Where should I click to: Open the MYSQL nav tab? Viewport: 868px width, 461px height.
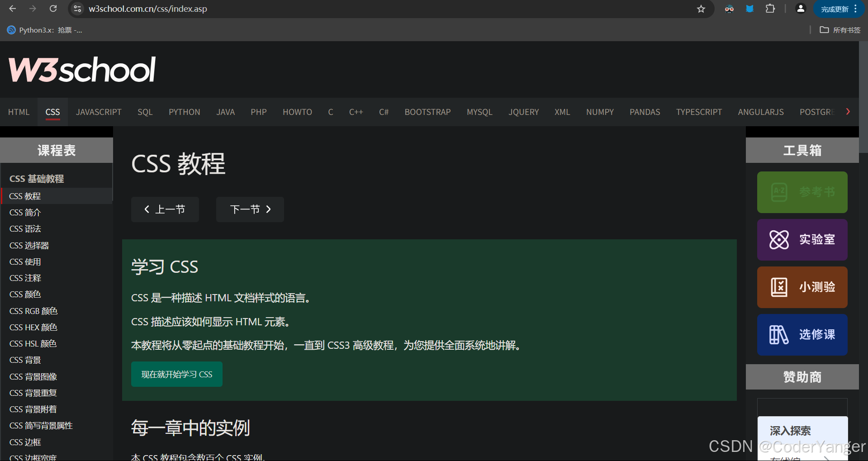pyautogui.click(x=479, y=112)
